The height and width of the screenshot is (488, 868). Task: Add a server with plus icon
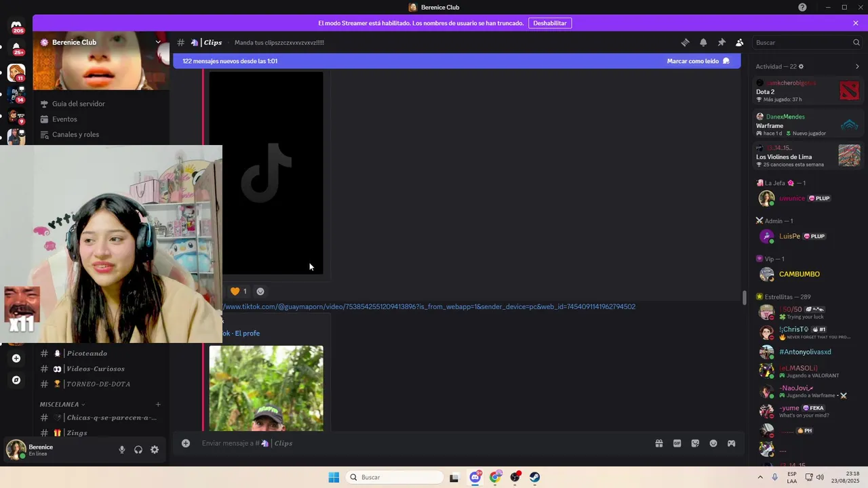tap(16, 359)
